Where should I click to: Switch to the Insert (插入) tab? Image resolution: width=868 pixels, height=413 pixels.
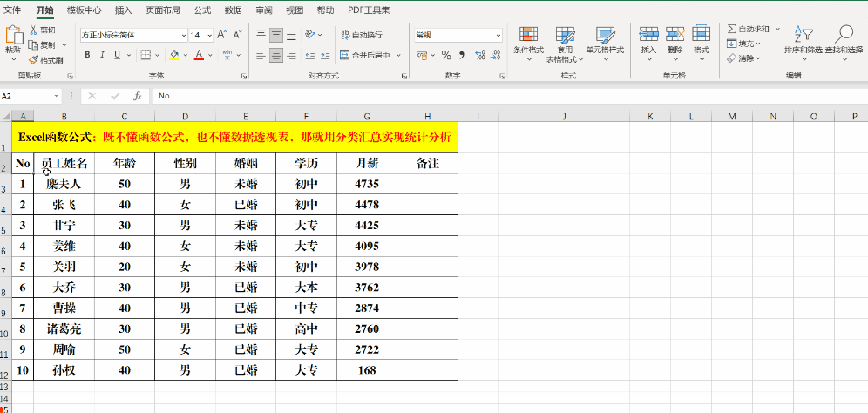[124, 10]
